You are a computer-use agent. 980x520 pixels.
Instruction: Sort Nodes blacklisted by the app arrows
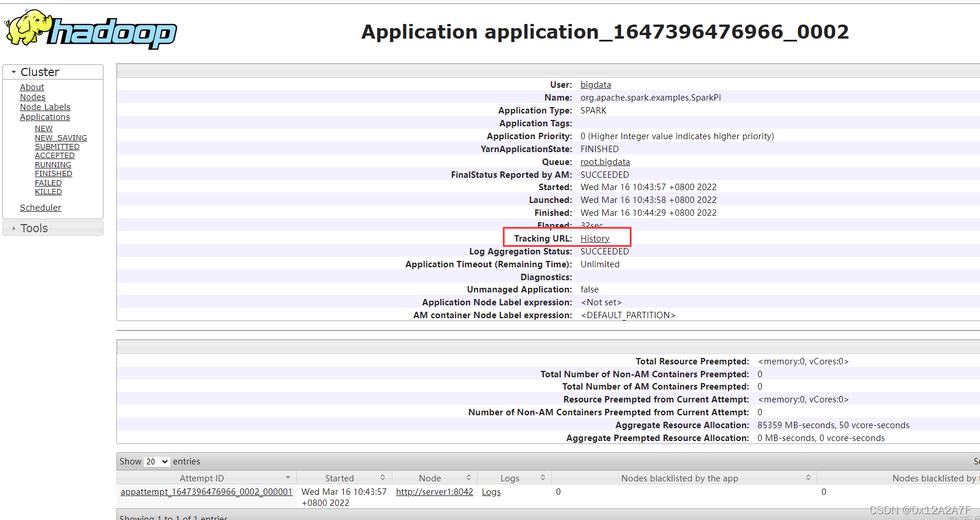pos(808,478)
